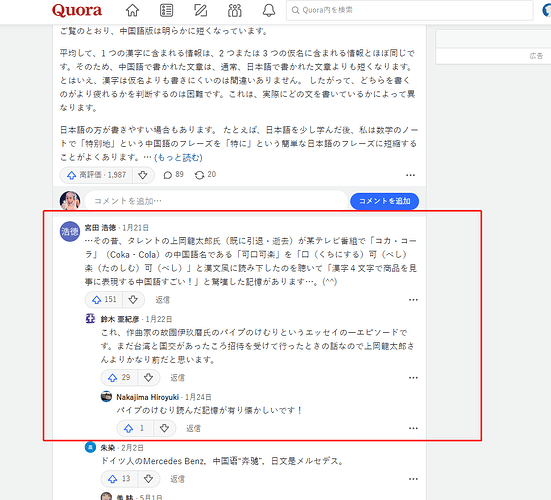Open comments icon showing 89
Screen dimensions: 551x500
(x=174, y=175)
